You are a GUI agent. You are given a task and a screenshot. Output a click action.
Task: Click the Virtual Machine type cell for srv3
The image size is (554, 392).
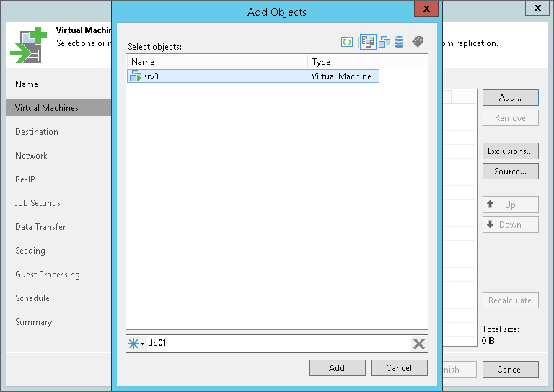341,76
